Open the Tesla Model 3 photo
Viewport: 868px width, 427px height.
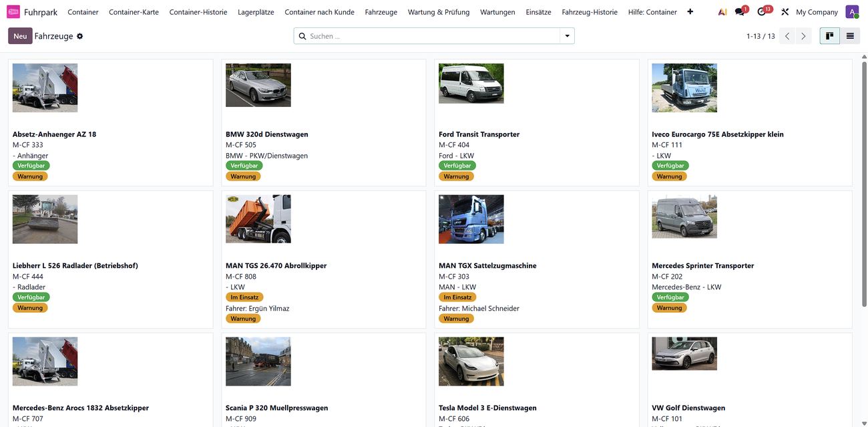click(471, 362)
